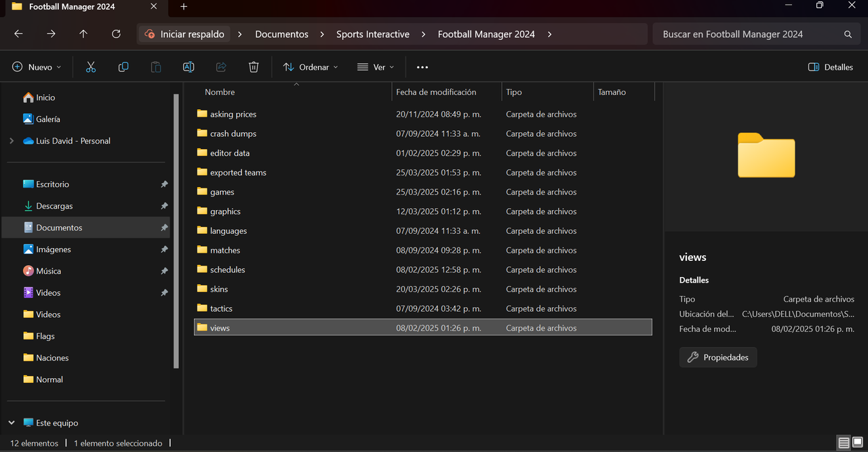Collapse the Este equipo tree node
This screenshot has width=868, height=452.
click(12, 423)
